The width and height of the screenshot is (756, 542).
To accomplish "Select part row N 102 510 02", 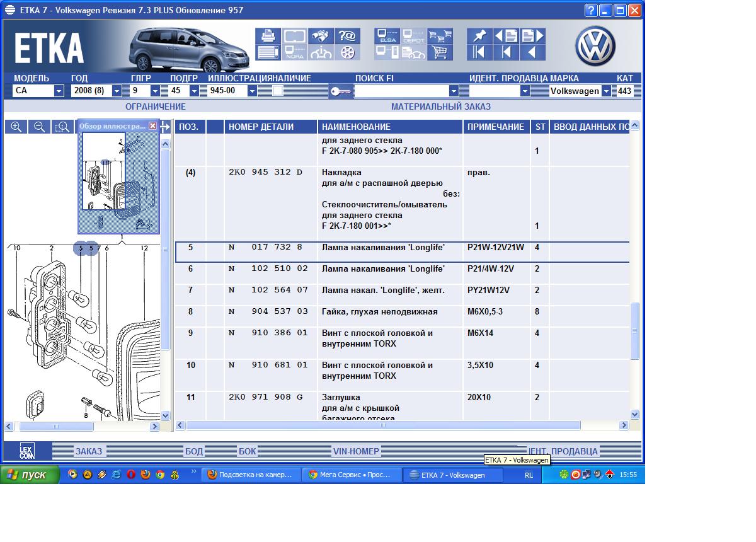I will pyautogui.click(x=402, y=274).
